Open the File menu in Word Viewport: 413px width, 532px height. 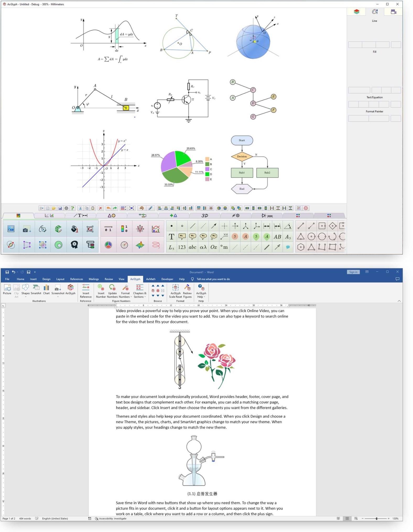click(7, 279)
